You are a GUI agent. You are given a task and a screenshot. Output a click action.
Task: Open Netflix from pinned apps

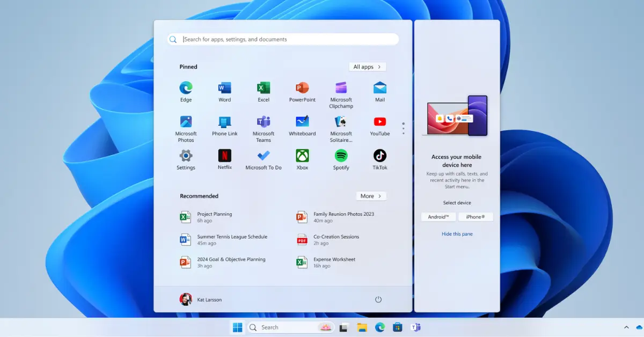point(224,156)
